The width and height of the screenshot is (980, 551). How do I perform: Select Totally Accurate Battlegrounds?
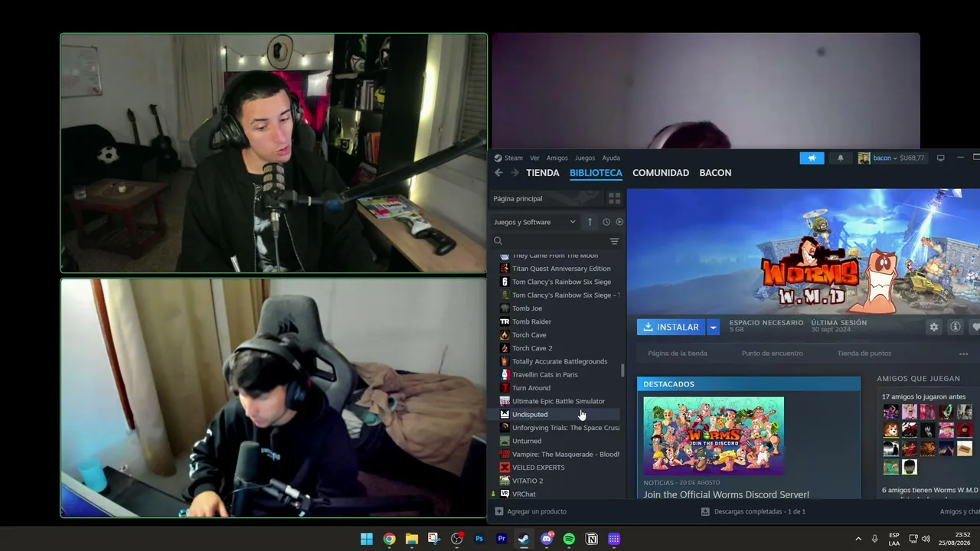[x=560, y=361]
